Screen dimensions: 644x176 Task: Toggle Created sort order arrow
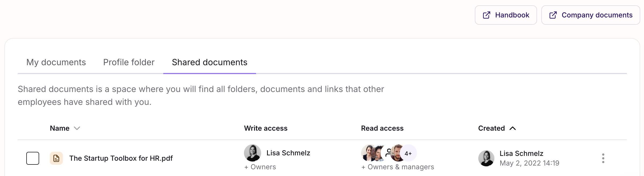coord(512,128)
